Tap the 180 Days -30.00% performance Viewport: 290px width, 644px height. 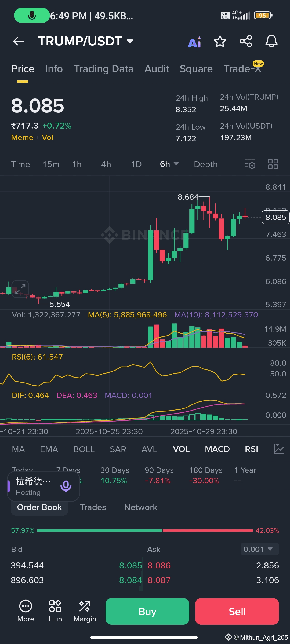point(206,475)
